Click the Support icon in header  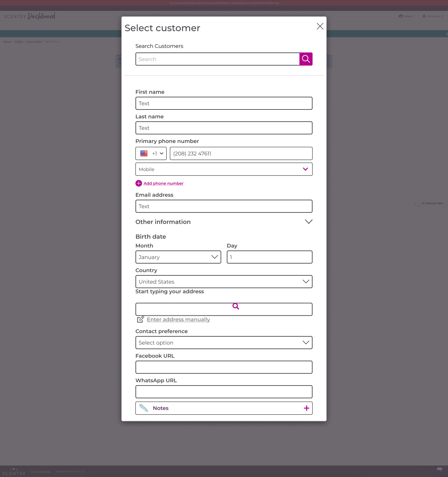[x=400, y=16]
